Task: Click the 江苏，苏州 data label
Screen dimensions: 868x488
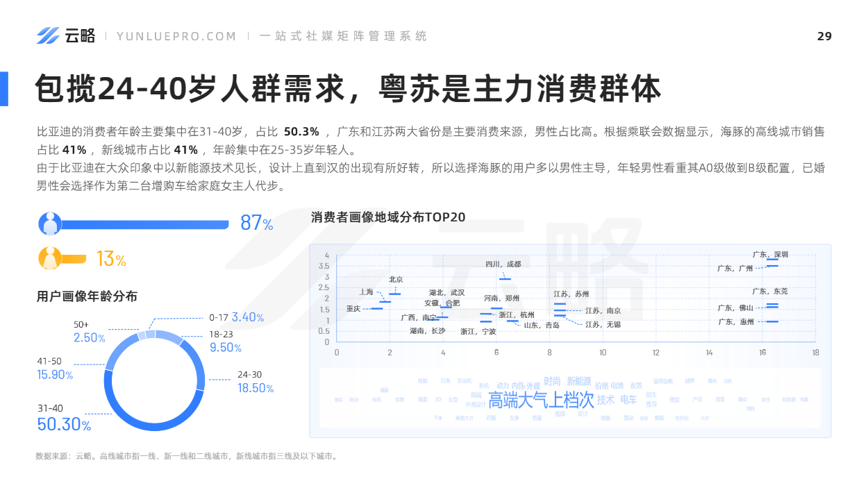Action: 571,294
